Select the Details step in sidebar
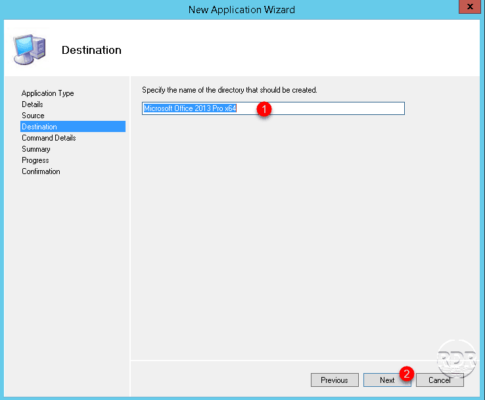The image size is (485, 400). coord(32,104)
